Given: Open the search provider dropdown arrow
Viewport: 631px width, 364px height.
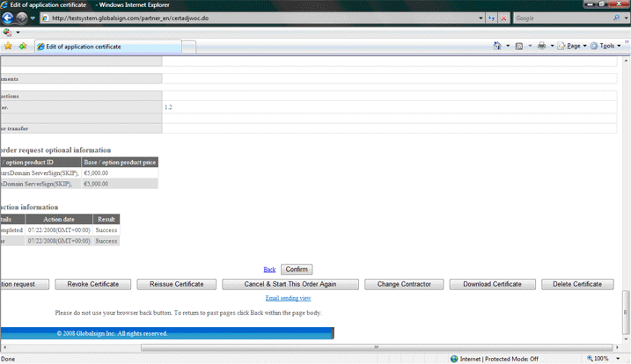Looking at the screenshot, I should click(x=626, y=18).
